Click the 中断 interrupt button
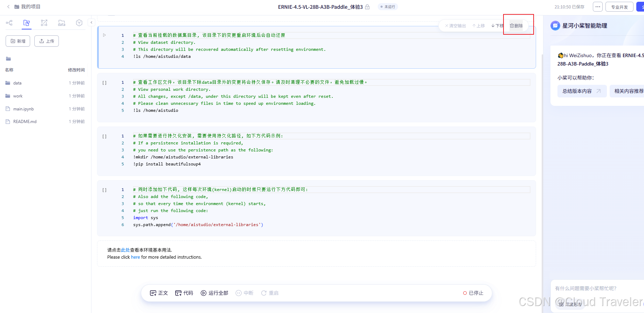The width and height of the screenshot is (644, 313). (245, 293)
